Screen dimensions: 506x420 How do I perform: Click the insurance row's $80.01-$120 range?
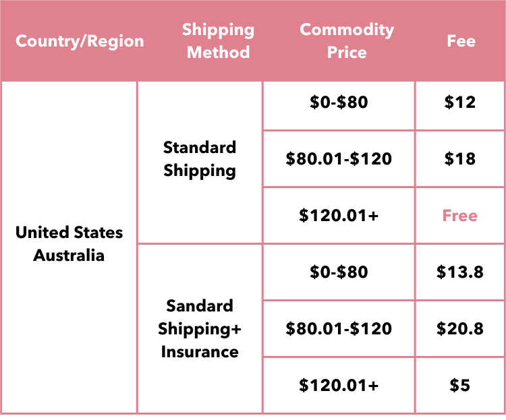(x=339, y=329)
